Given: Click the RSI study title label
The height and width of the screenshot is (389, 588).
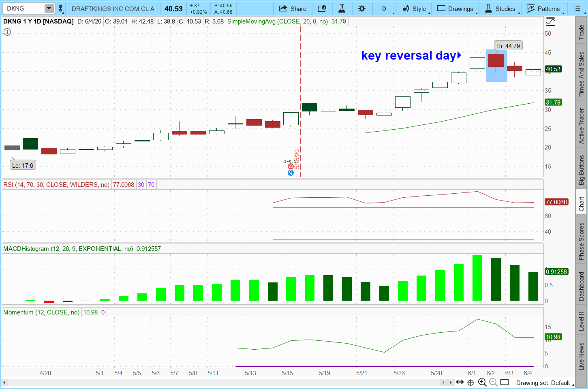Looking at the screenshot, I should tap(56, 185).
